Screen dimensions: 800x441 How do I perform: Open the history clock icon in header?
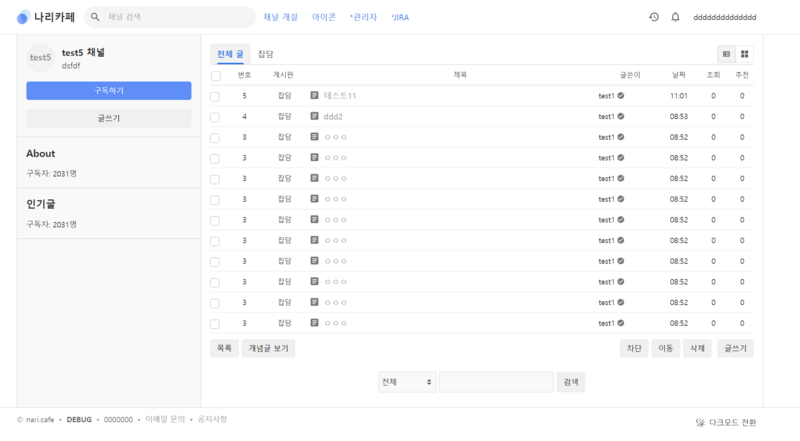point(654,17)
